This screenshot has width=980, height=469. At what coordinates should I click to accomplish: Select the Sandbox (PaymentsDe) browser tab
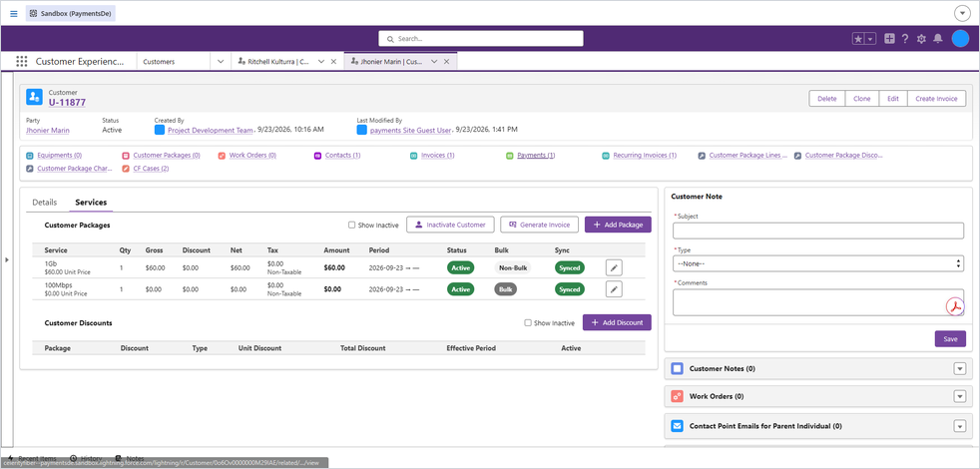pos(71,13)
